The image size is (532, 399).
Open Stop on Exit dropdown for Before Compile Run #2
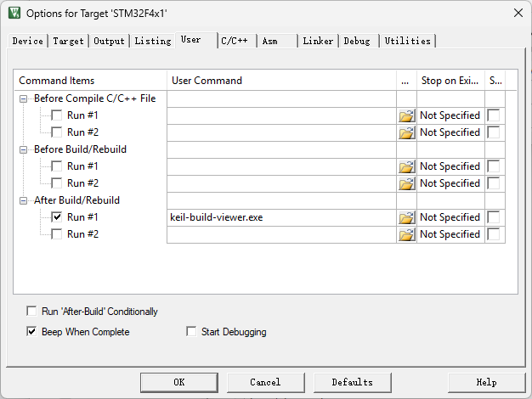[x=450, y=132]
